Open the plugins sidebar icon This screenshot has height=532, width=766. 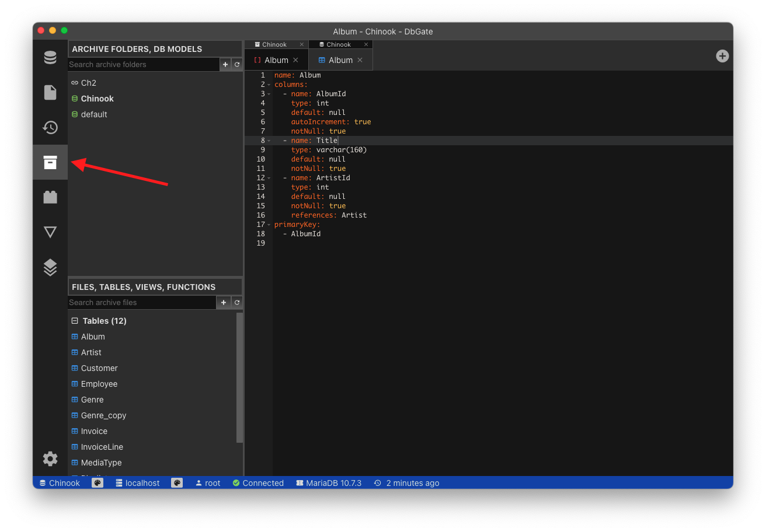click(50, 197)
